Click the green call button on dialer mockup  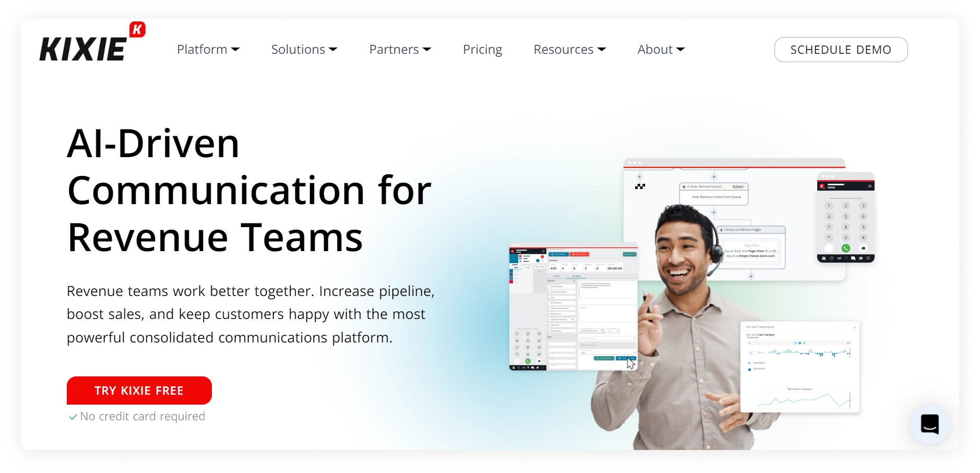click(x=846, y=249)
